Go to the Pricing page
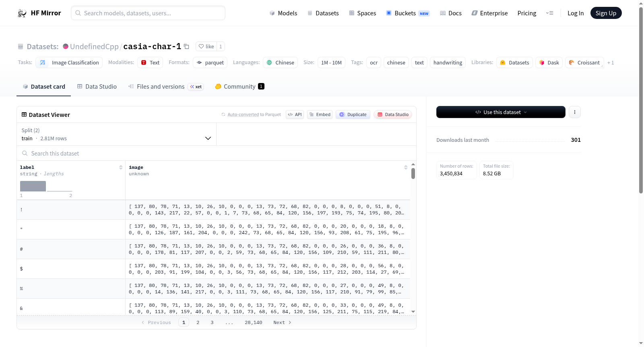This screenshot has height=347, width=644. [x=527, y=13]
